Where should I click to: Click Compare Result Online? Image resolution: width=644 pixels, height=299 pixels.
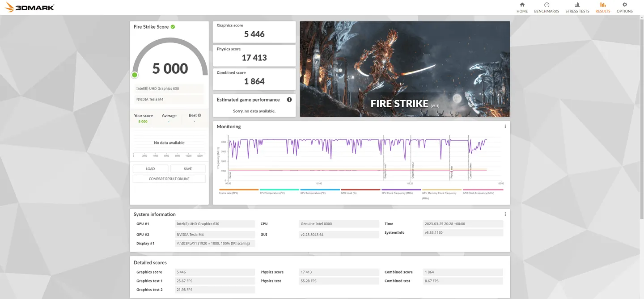(169, 179)
